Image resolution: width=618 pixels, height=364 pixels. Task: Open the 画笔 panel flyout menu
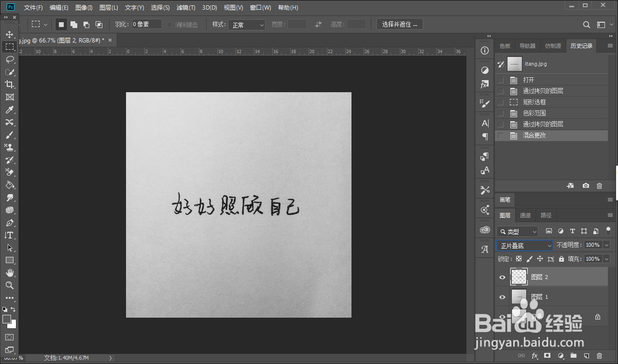[x=610, y=200]
